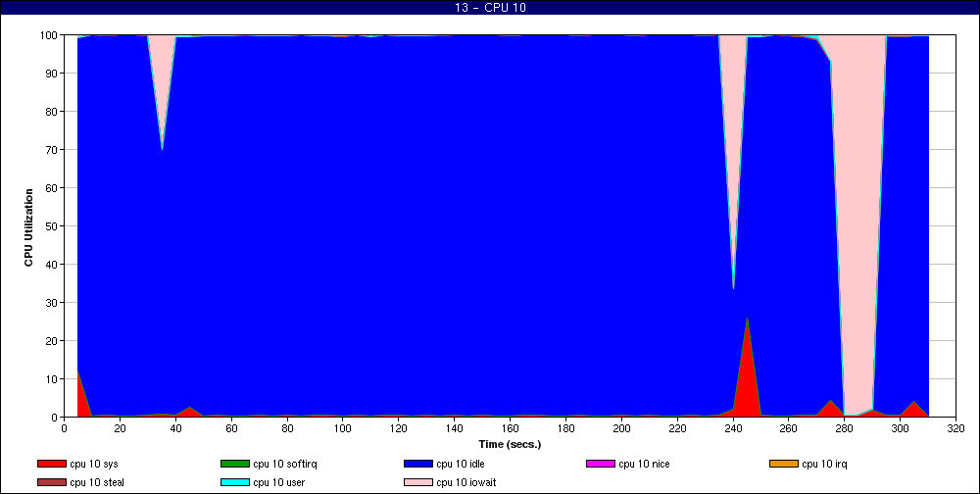Click the 160 tick on the time axis
Image resolution: width=980 pixels, height=494 pixels.
coord(510,428)
